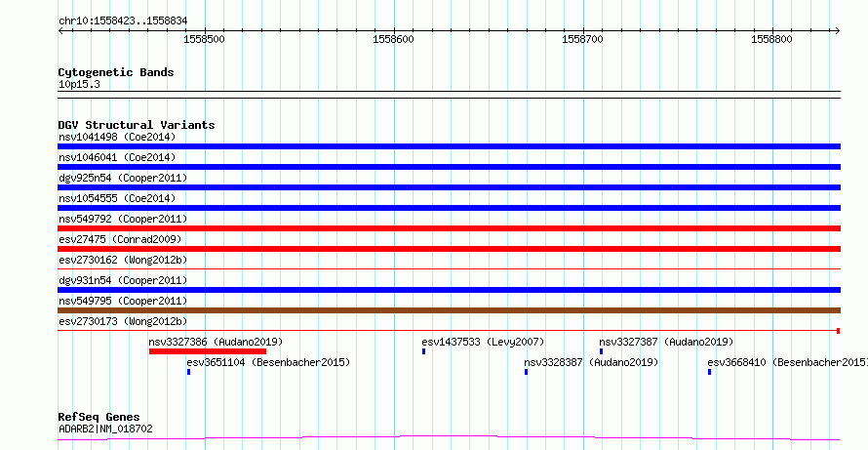Click the right arrow of the ruler
This screenshot has height=450, width=868.
click(x=838, y=31)
